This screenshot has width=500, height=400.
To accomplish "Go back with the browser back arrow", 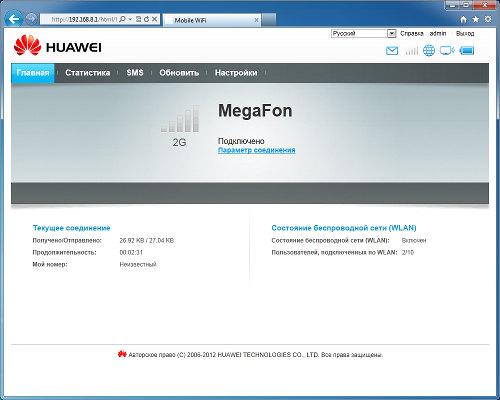I will click(x=14, y=19).
